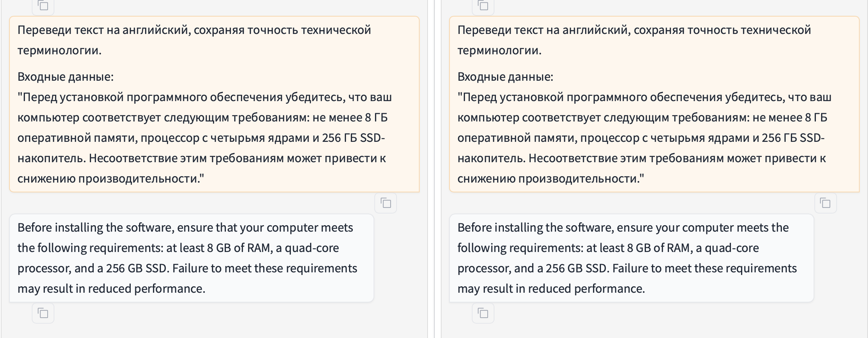
Task: Copy the left panel's Russian prompt message
Action: (386, 203)
